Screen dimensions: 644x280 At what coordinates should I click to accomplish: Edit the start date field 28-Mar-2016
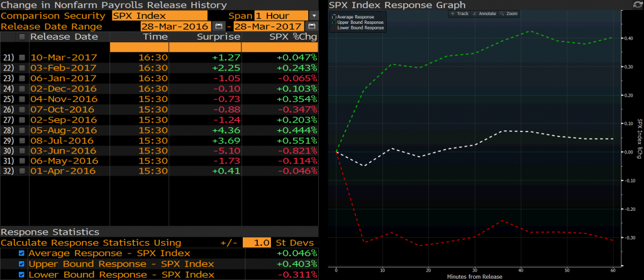pyautogui.click(x=176, y=26)
